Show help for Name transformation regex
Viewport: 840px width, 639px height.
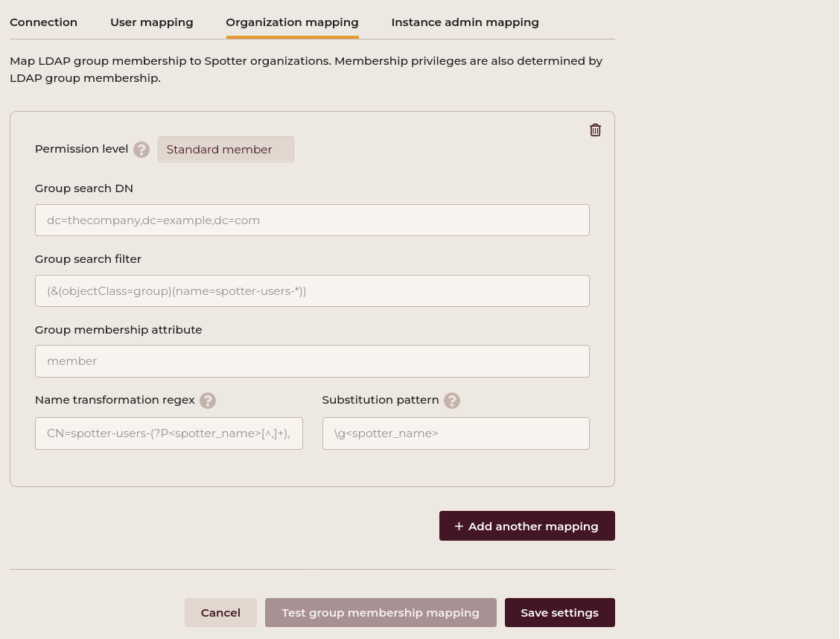tap(208, 401)
